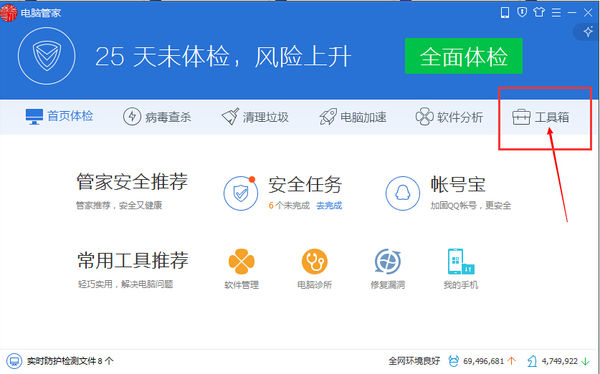
Task: Select the 首页体检 tab
Action: coord(59,116)
